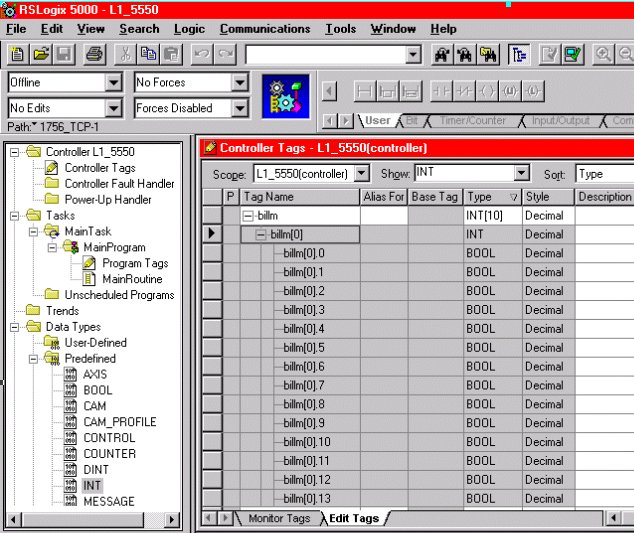The width and height of the screenshot is (634, 533).
Task: Select the Timer/Counter instruction tab
Action: [x=473, y=121]
